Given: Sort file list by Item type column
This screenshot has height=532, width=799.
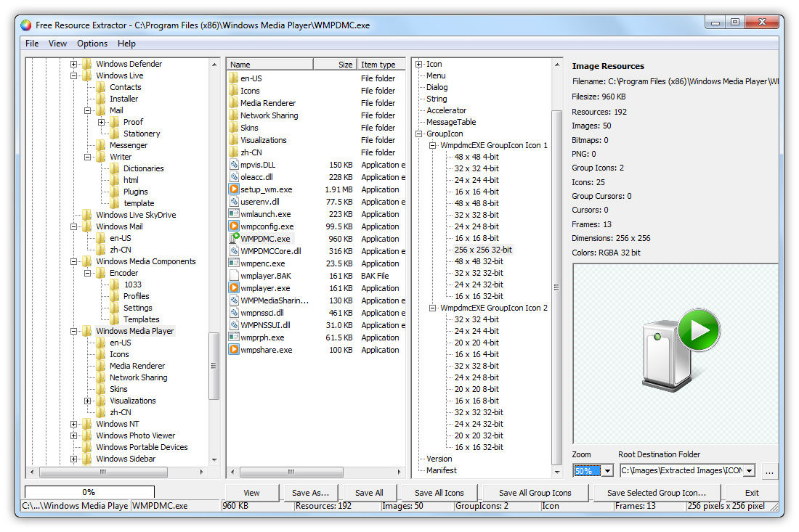Looking at the screenshot, I should [381, 65].
